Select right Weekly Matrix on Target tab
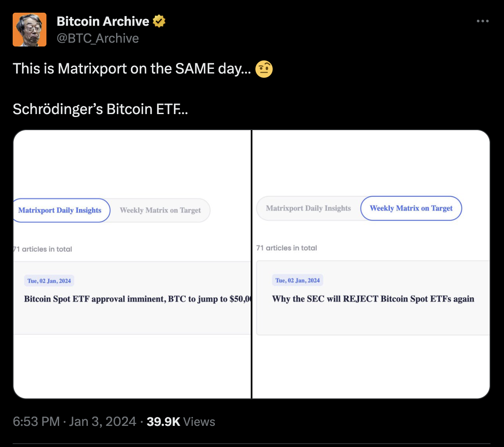Viewport: 504px width, 447px height. [411, 208]
